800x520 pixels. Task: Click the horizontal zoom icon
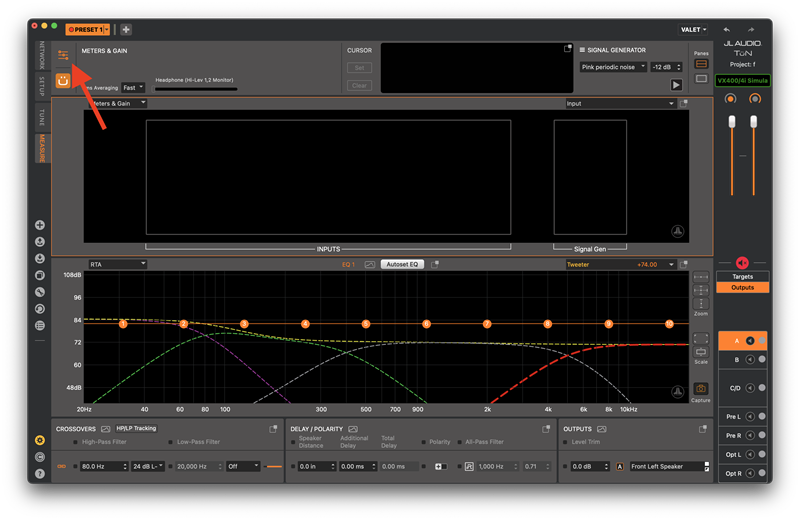tap(701, 277)
